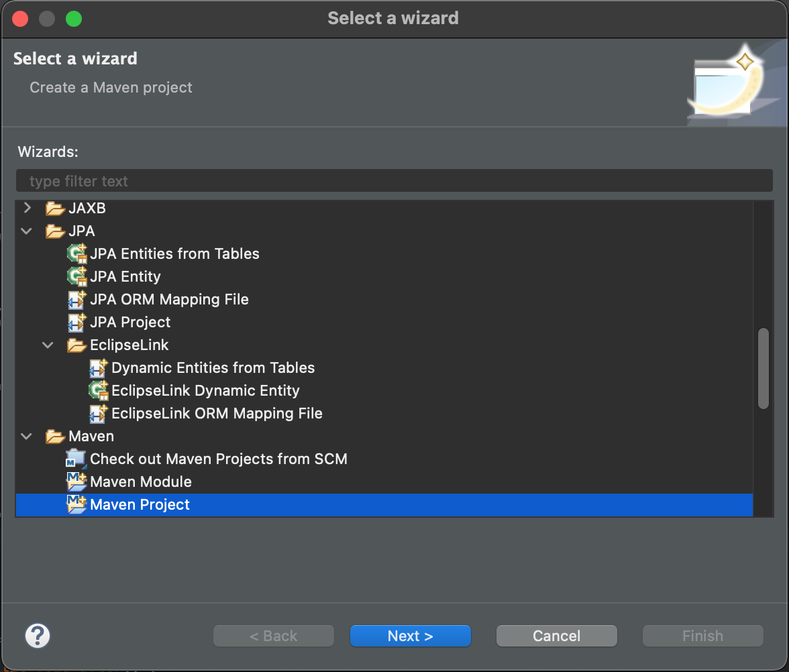
Task: Open the help question mark icon
Action: coord(38,636)
